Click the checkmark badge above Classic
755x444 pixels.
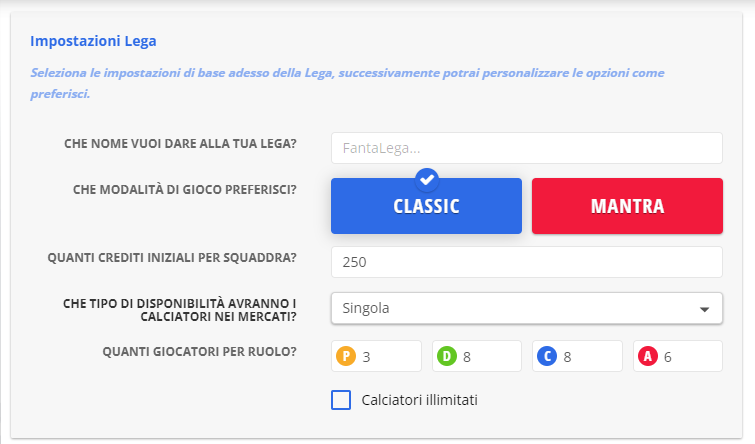tap(426, 179)
